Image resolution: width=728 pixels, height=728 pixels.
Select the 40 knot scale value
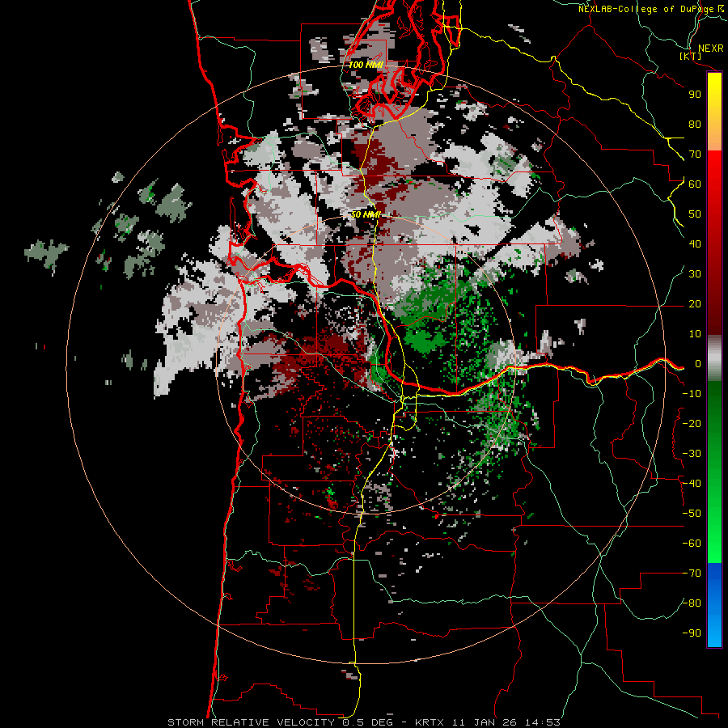pos(695,244)
